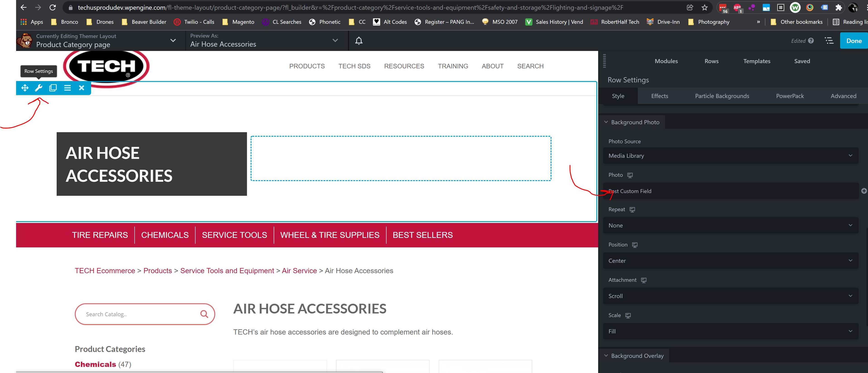868x373 pixels.
Task: Open the BEST SELLERS menu link
Action: click(x=423, y=235)
